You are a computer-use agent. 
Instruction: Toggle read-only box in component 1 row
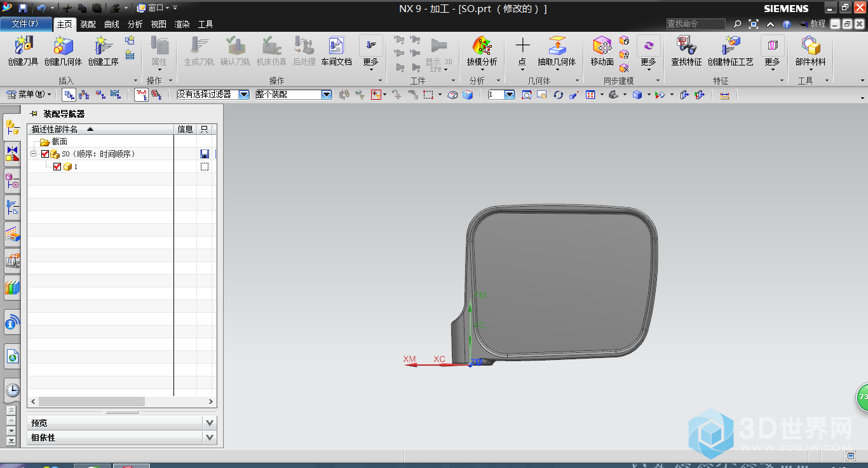[x=205, y=167]
